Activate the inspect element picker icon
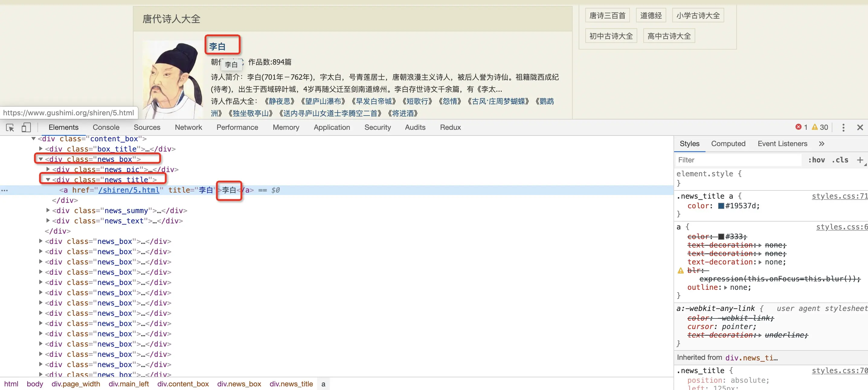 tap(10, 128)
